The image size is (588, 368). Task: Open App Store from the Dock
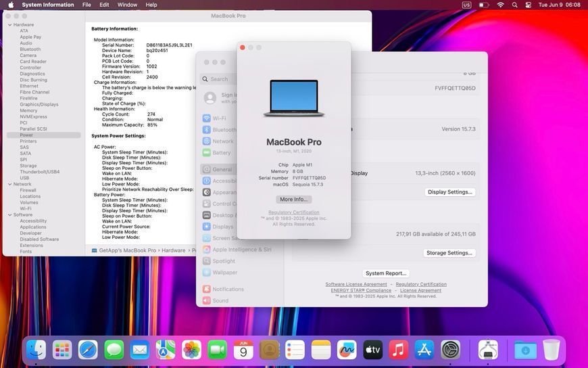[424, 350]
